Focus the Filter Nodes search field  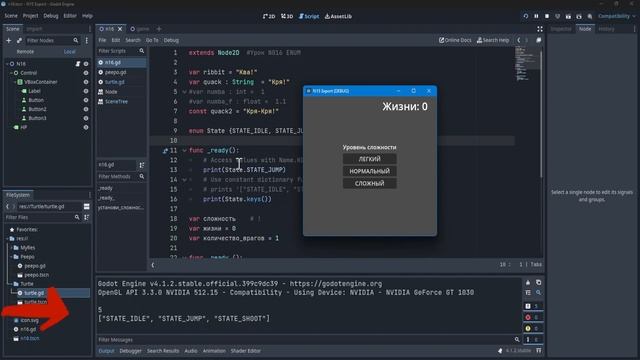click(52, 40)
